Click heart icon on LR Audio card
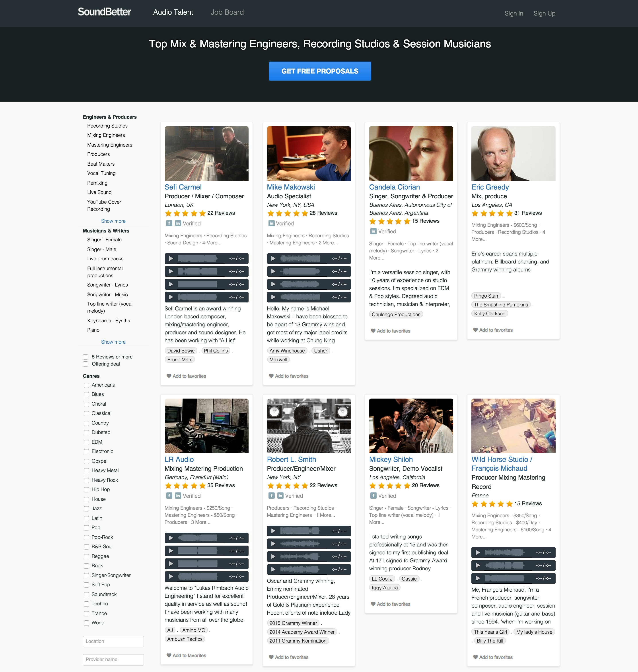This screenshot has height=672, width=638. tap(169, 655)
